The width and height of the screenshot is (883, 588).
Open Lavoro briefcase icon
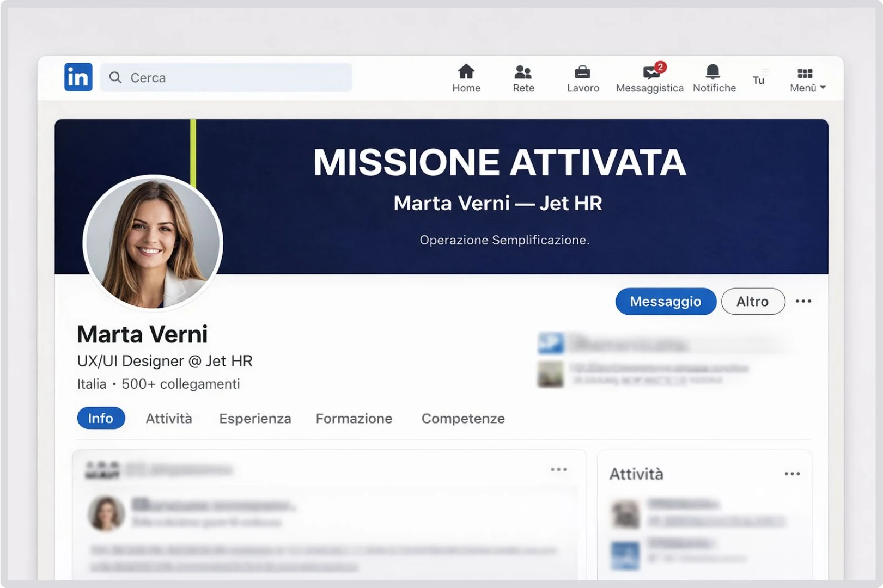coord(582,72)
